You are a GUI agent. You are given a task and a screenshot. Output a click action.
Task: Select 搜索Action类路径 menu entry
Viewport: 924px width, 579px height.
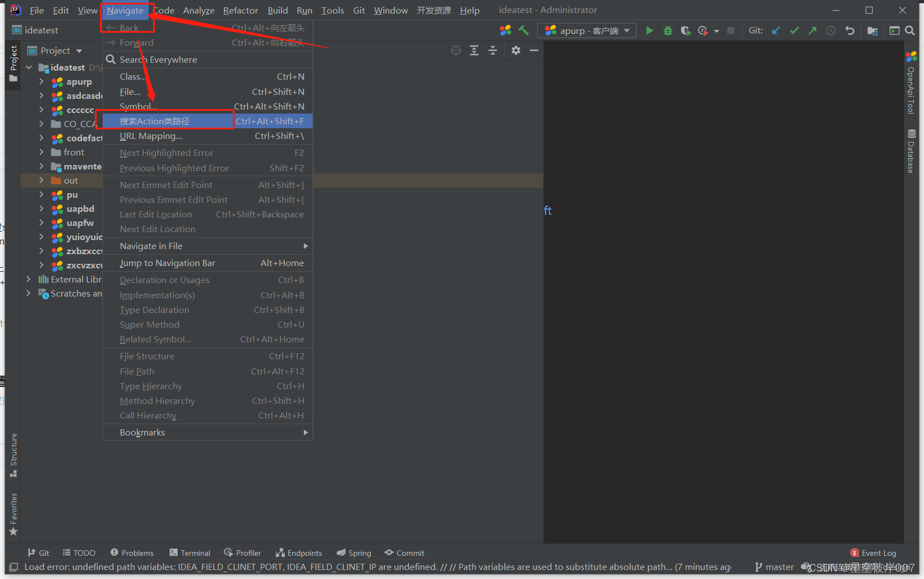point(207,121)
